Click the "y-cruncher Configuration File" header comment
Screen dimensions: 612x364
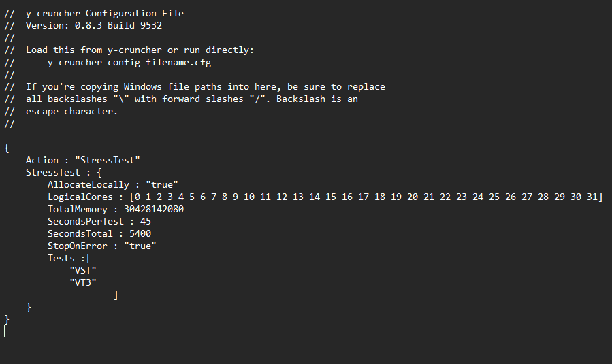[x=104, y=13]
